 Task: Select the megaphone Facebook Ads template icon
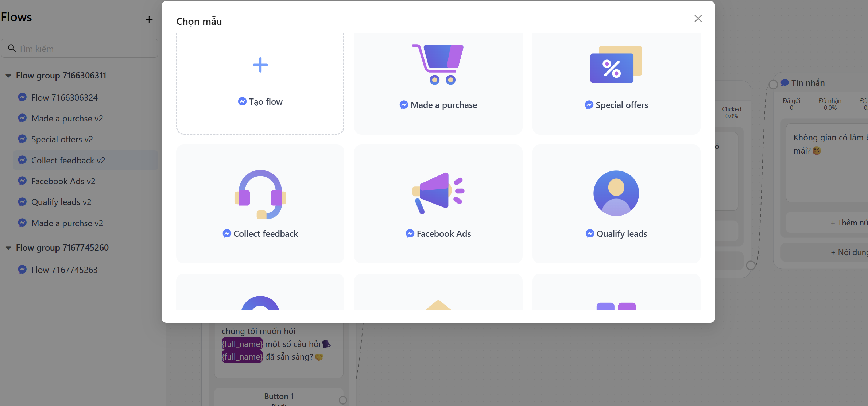coord(438,193)
